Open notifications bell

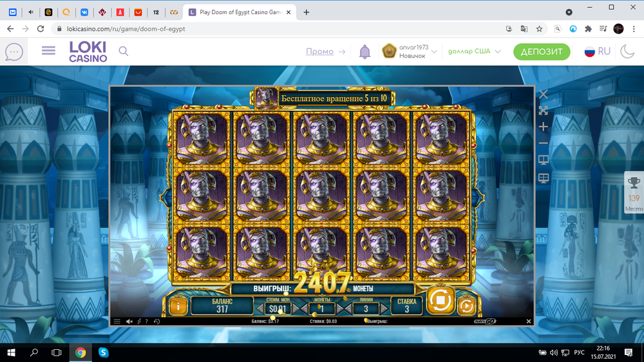click(365, 52)
